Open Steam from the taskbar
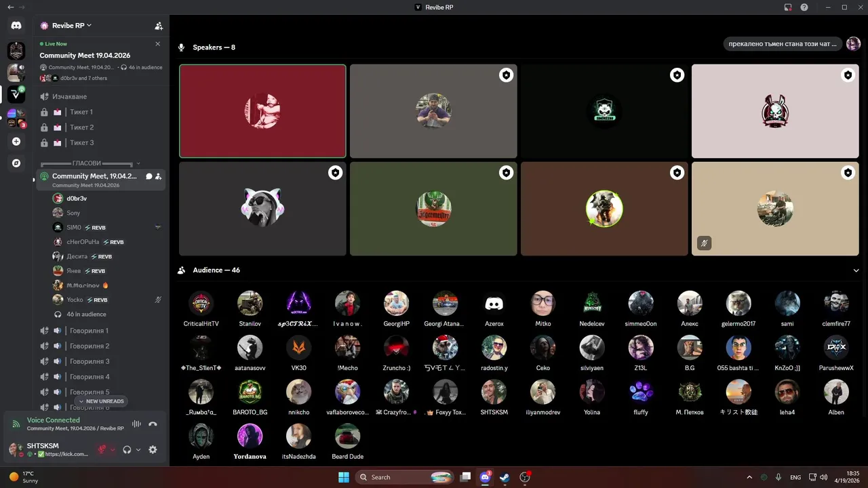 504,476
